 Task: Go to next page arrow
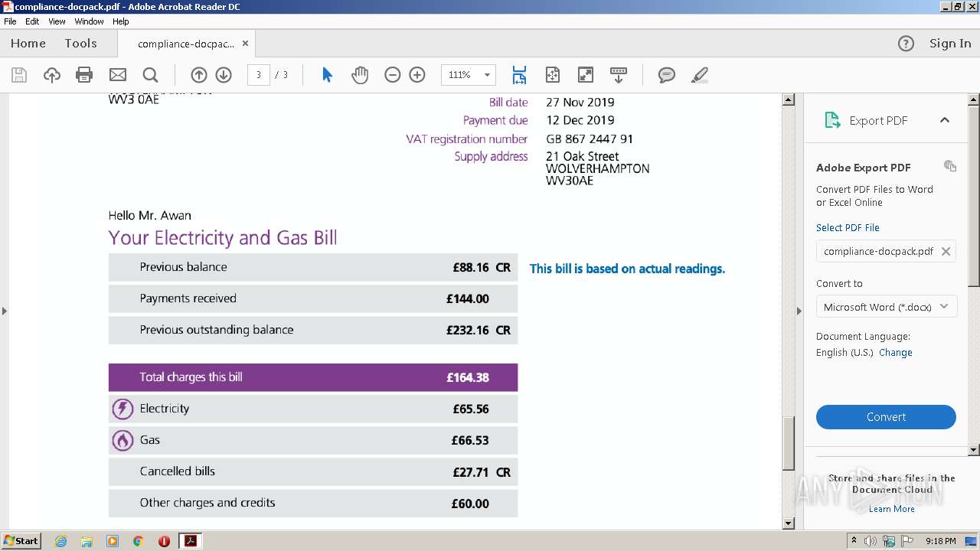[x=224, y=75]
